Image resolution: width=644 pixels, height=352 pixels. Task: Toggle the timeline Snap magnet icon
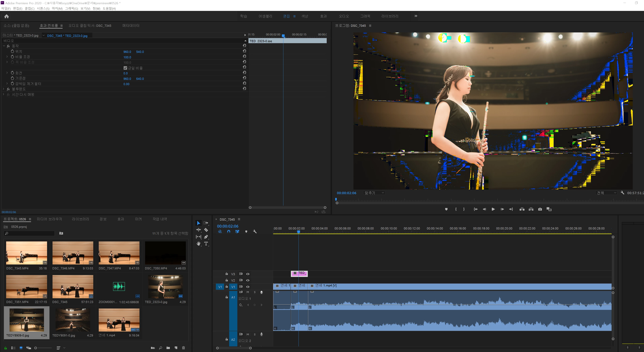coord(228,231)
